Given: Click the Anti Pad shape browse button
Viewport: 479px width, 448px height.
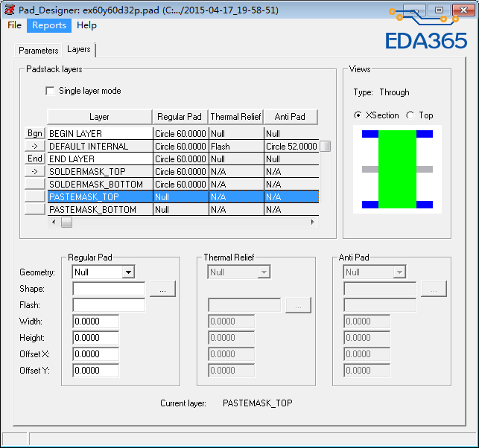Looking at the screenshot, I should [434, 289].
